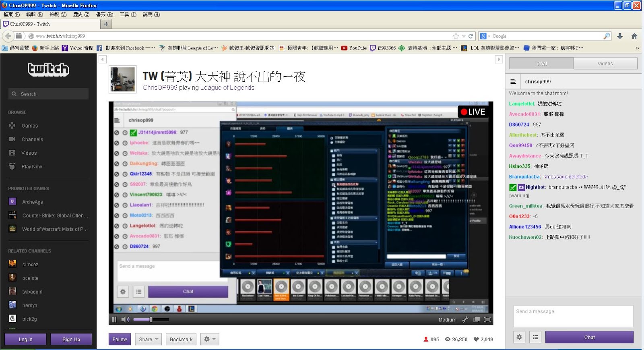Open Counter-Strike game thumbnail icon
Viewport: 644px width, 350px height.
pos(12,215)
